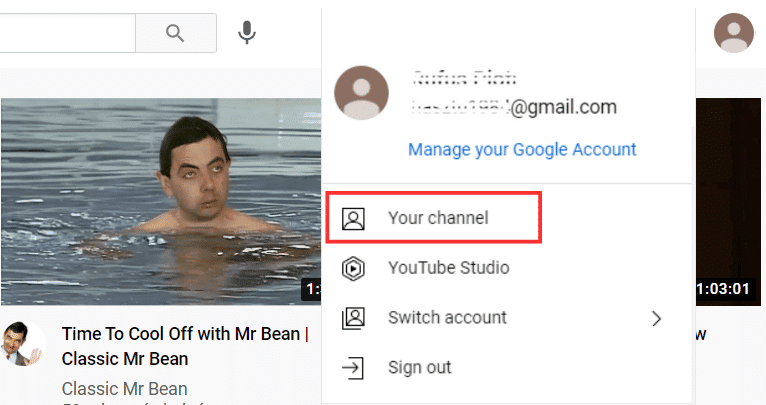Click the YouTube Studio hexagon icon
766x405 pixels.
(x=353, y=268)
